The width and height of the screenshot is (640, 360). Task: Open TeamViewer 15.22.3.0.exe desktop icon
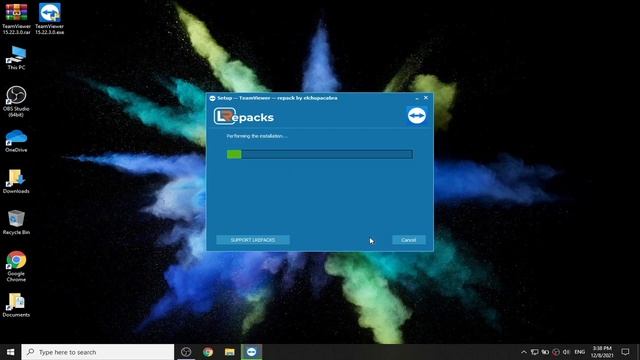pyautogui.click(x=49, y=18)
